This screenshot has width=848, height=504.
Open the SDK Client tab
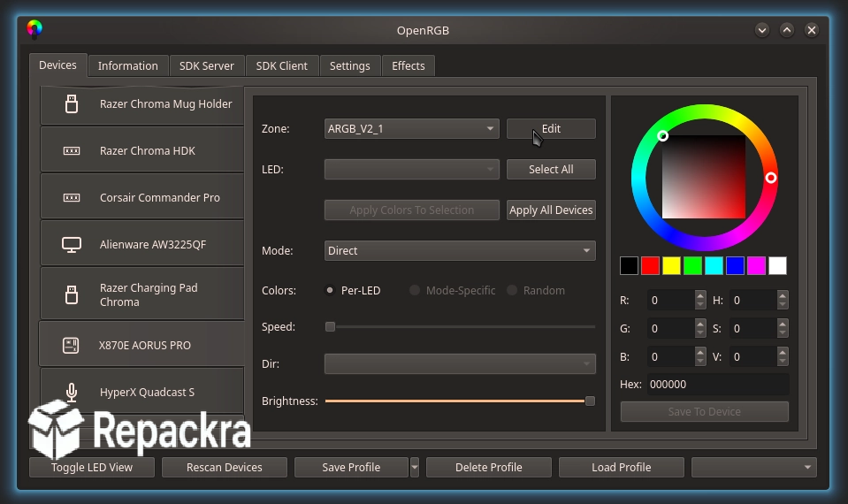[282, 66]
